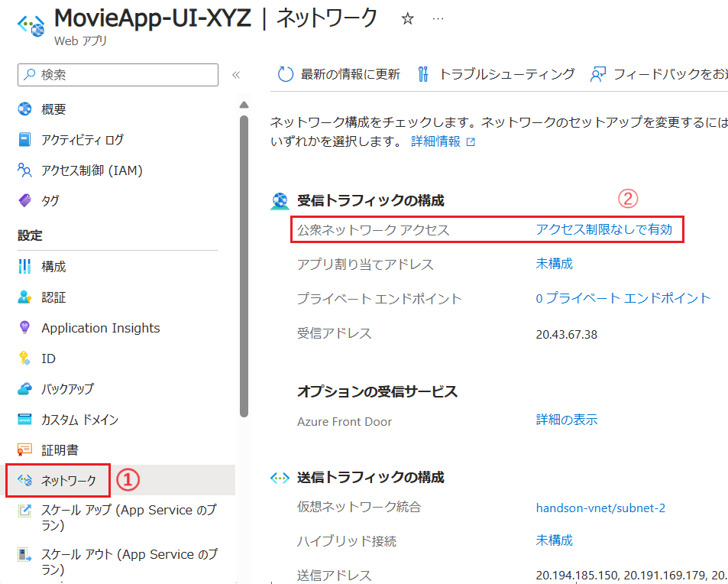Click the 送信トラフィックの構成 section icon
Image resolution: width=728 pixels, height=584 pixels.
coord(280,478)
